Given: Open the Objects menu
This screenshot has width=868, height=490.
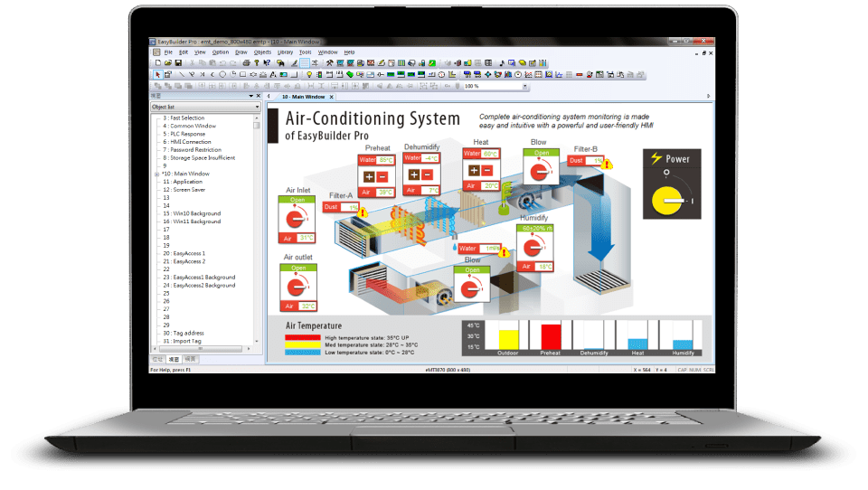Looking at the screenshot, I should pyautogui.click(x=262, y=52).
